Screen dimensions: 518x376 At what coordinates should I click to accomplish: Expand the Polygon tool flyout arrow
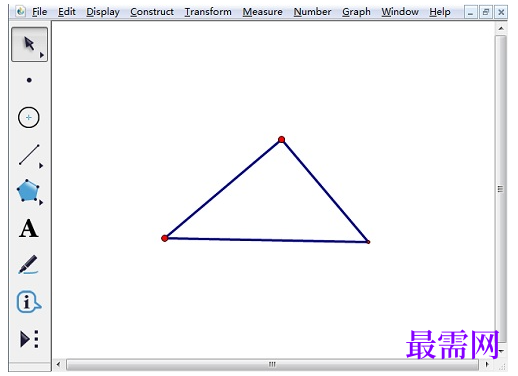pos(41,202)
